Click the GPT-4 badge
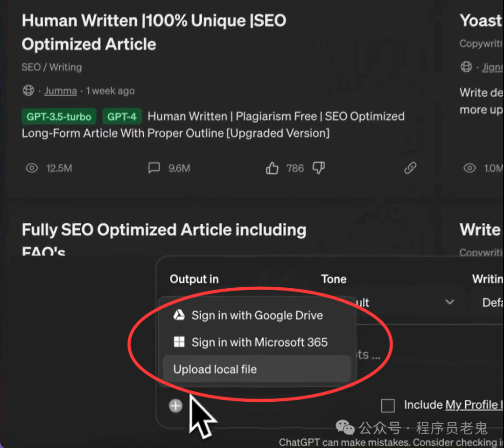The width and height of the screenshot is (504, 448). tap(122, 116)
